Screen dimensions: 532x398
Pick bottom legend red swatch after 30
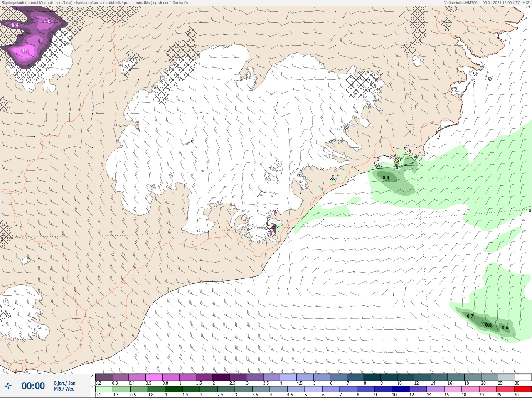pos(522,389)
